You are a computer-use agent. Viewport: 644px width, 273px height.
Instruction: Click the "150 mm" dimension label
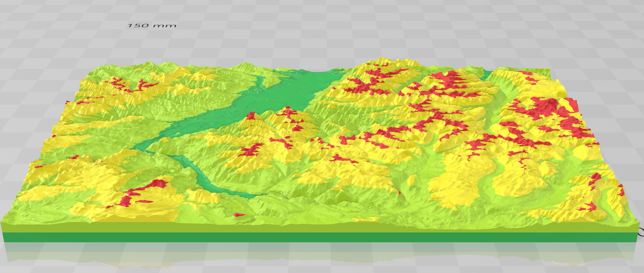click(152, 26)
